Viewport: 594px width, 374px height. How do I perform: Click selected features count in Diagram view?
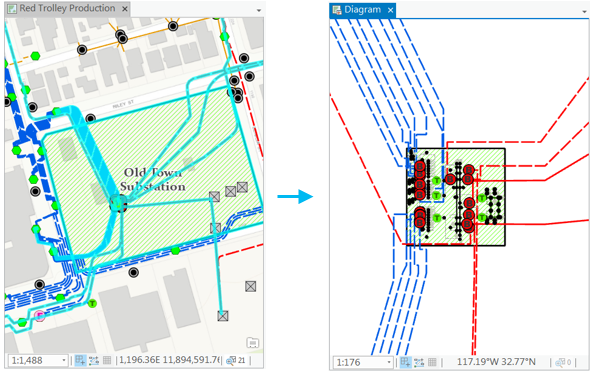click(563, 363)
